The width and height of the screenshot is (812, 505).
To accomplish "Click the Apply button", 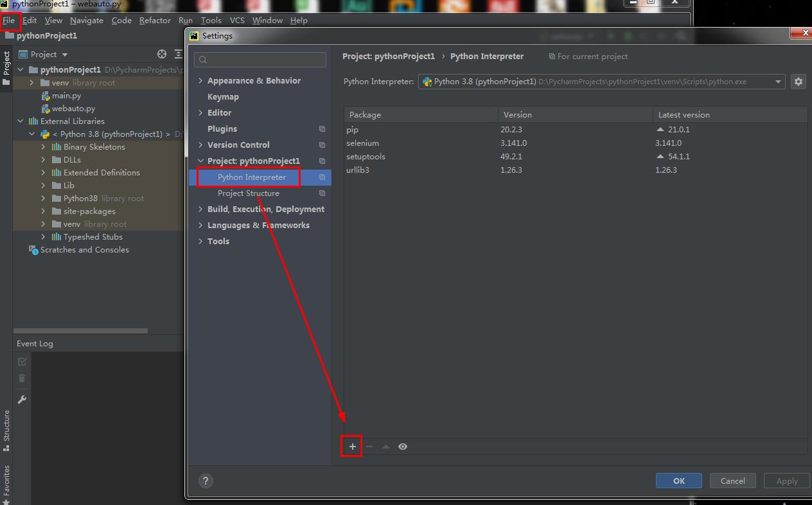I will click(787, 481).
